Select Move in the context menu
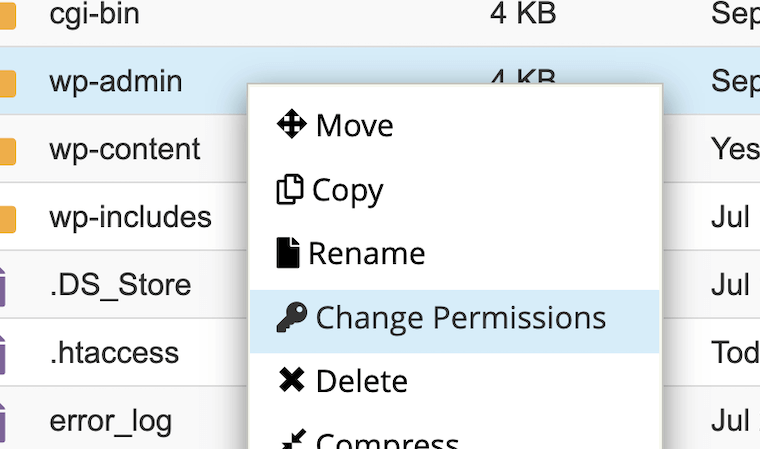Viewport: 760px width, 449px height. (x=455, y=125)
